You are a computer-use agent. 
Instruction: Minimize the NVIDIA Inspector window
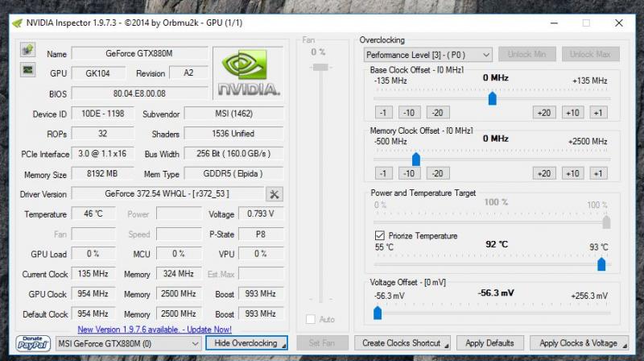coord(554,23)
